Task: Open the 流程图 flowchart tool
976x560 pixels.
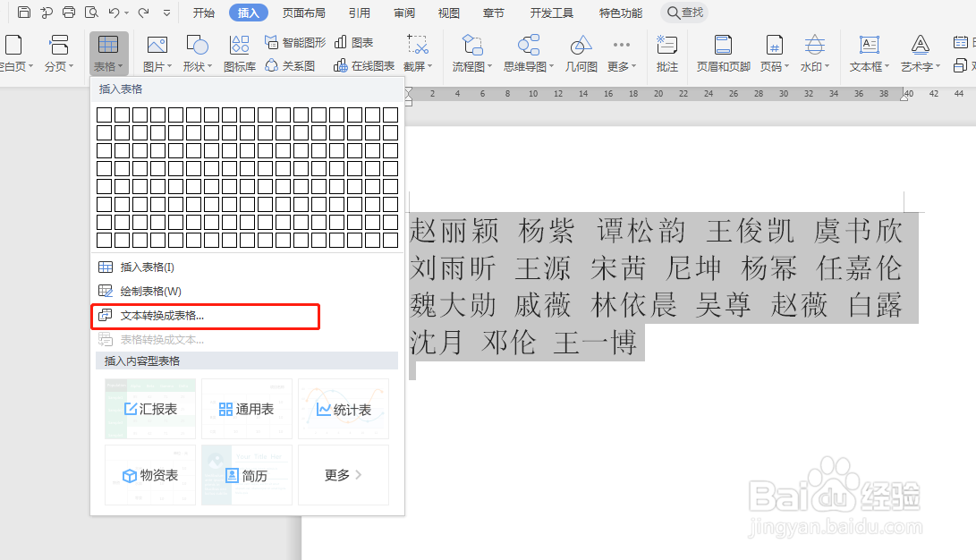Action: coord(471,53)
